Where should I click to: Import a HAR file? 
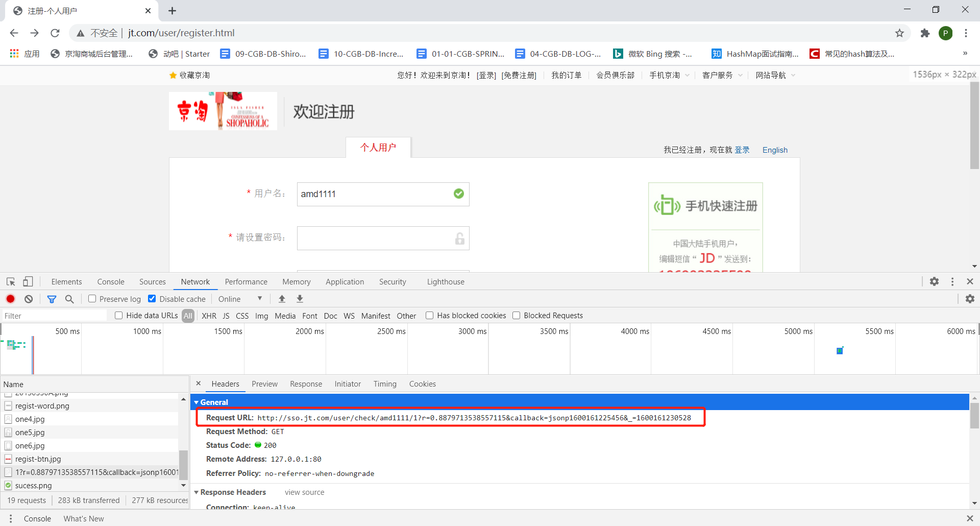point(282,299)
